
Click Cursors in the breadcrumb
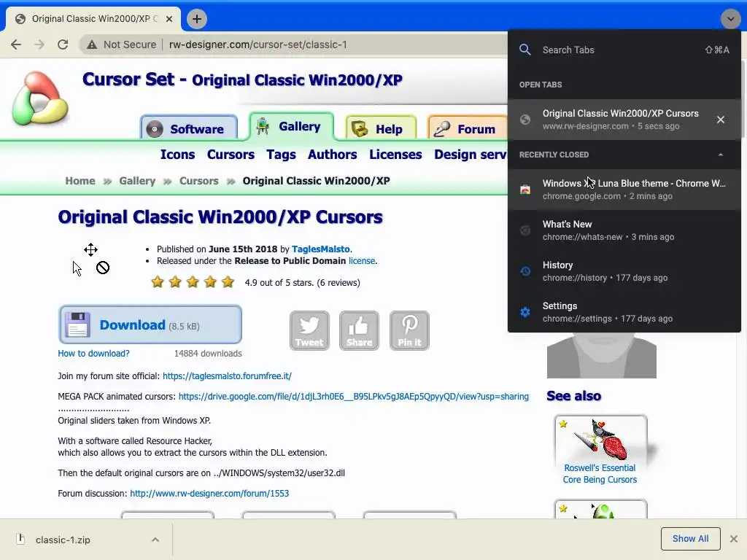coord(198,181)
